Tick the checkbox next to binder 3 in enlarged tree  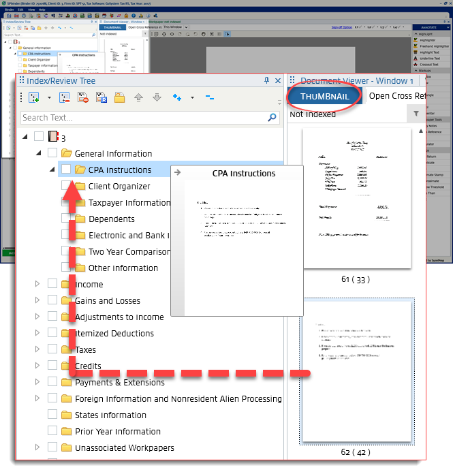tap(39, 136)
